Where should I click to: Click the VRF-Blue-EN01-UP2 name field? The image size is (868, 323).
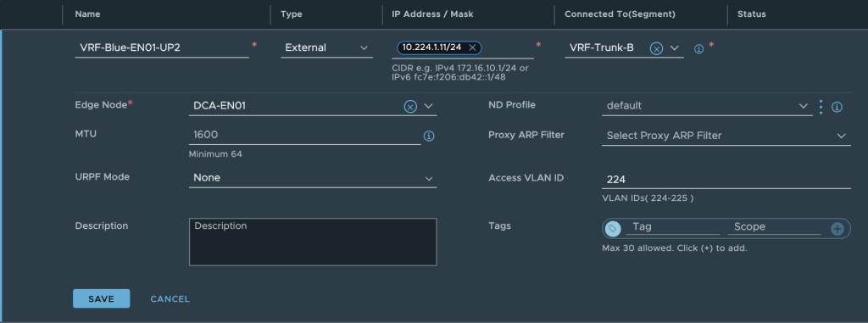click(x=162, y=48)
